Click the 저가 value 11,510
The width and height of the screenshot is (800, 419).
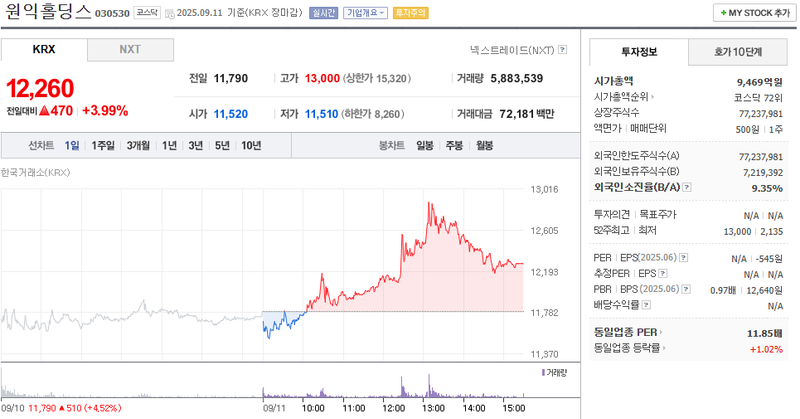tap(321, 114)
